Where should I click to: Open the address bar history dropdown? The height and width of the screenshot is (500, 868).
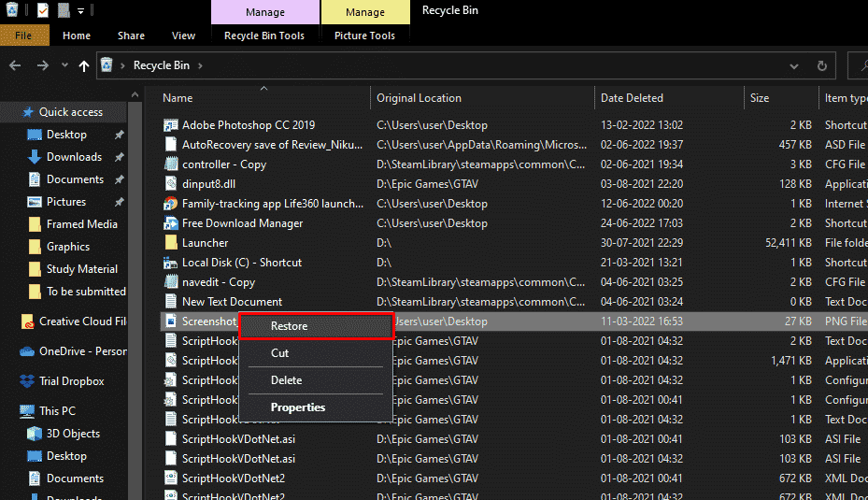[x=794, y=66]
